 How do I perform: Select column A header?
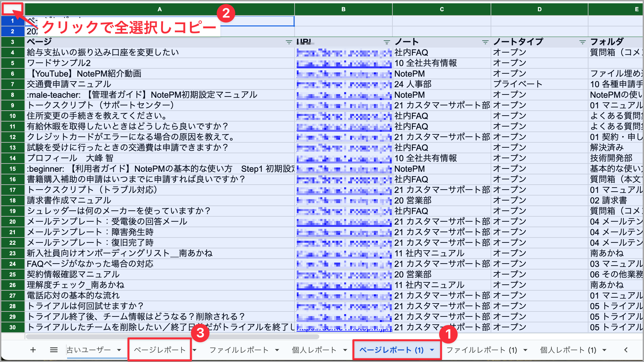coord(160,9)
